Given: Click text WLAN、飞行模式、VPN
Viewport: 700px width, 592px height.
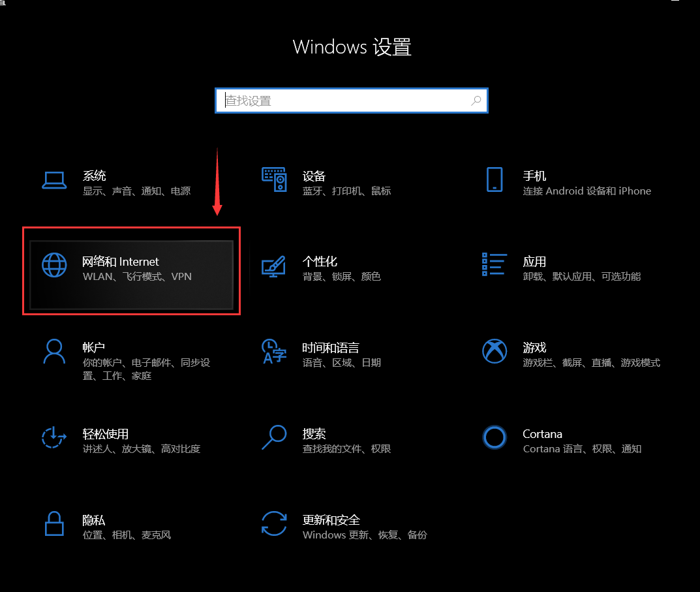Looking at the screenshot, I should 137,277.
